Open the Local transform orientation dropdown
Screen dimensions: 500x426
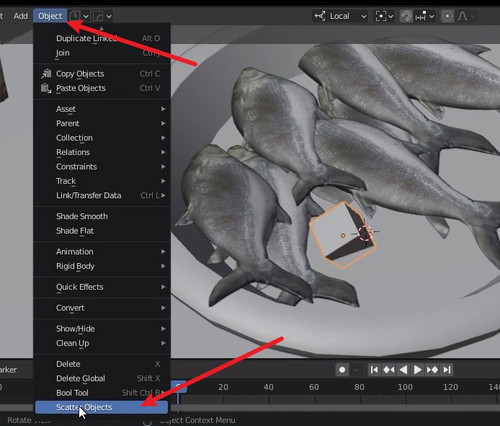tap(340, 16)
